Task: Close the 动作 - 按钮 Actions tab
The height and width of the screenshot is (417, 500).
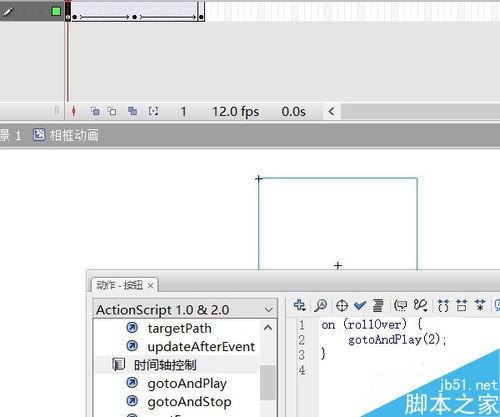Action: pos(150,286)
